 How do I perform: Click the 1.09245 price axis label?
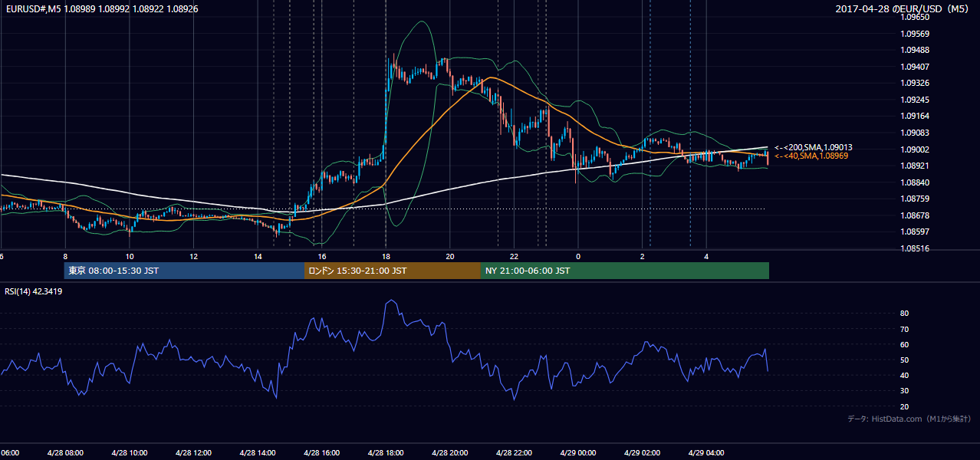pos(916,100)
